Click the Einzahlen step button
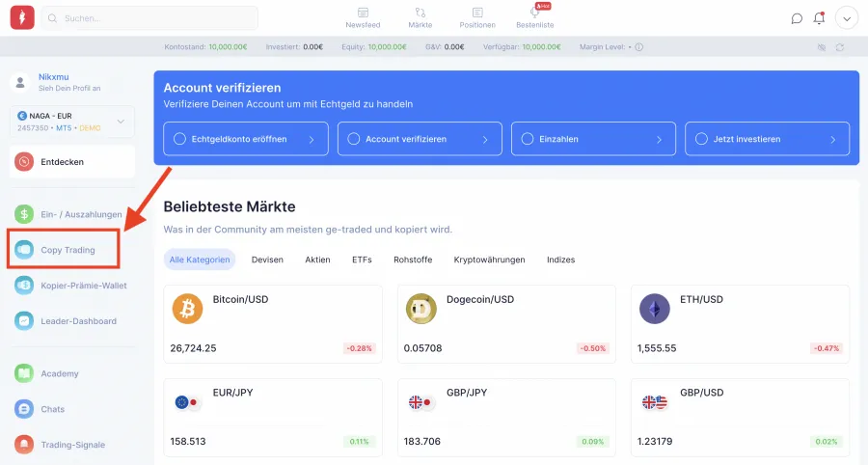Image resolution: width=868 pixels, height=465 pixels. (x=593, y=139)
